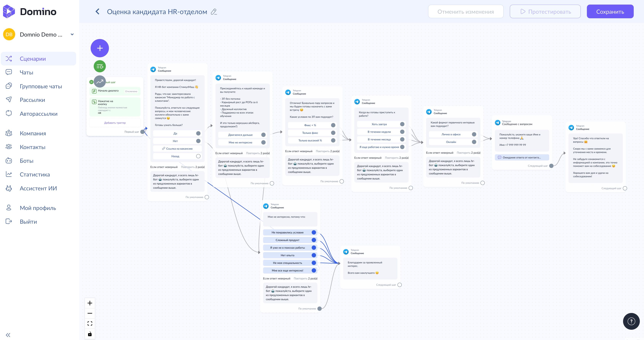Click the zoom in plus control
The image size is (644, 340).
tap(90, 303)
